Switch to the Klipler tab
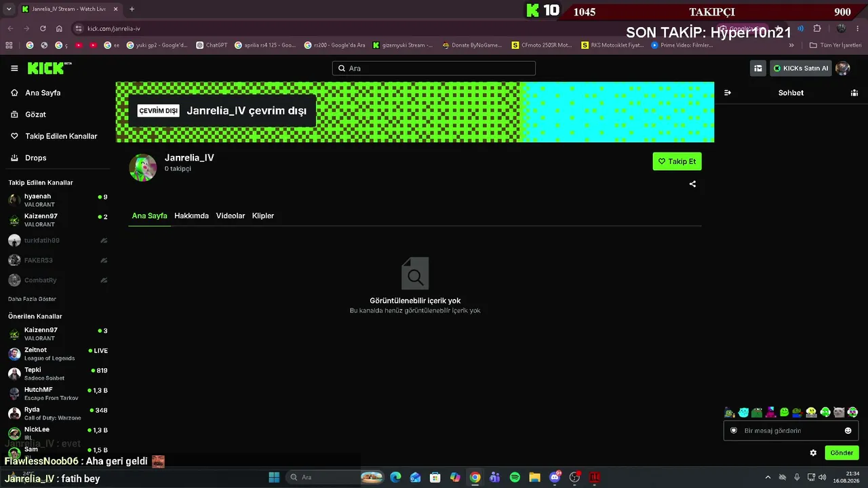 pos(263,216)
